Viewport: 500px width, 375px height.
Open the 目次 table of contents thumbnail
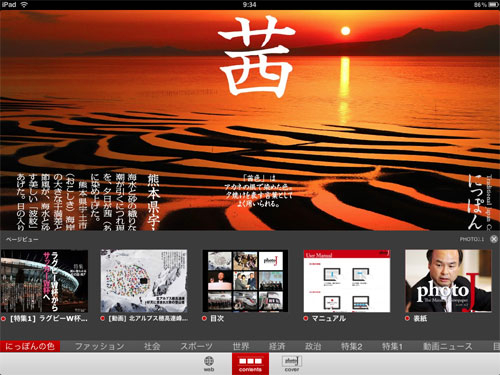click(245, 281)
